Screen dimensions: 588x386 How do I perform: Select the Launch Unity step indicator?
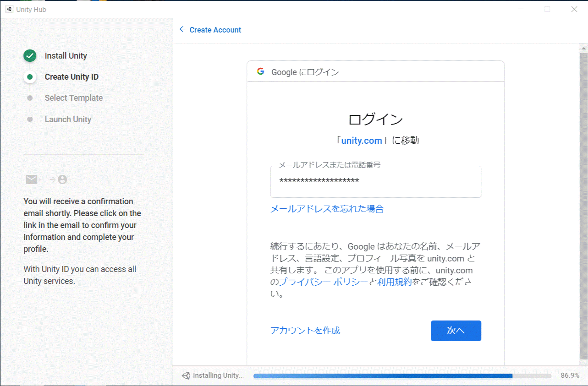tap(29, 119)
